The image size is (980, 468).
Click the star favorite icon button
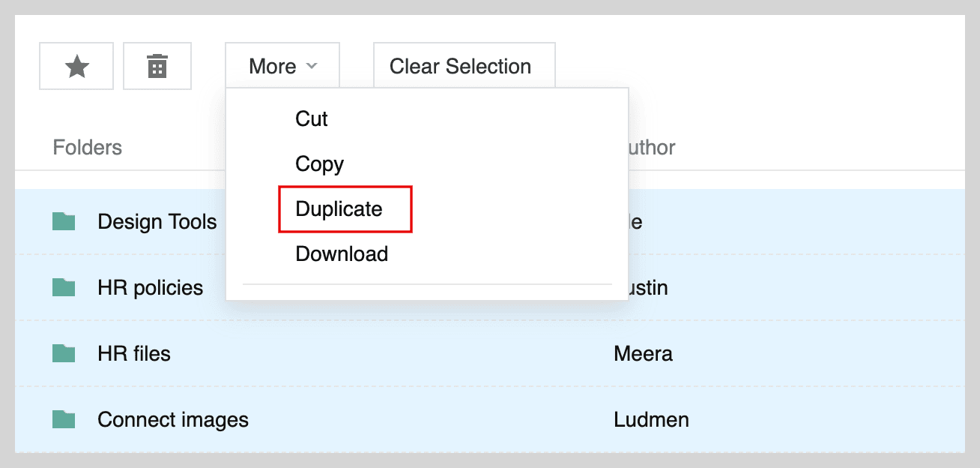tap(76, 67)
